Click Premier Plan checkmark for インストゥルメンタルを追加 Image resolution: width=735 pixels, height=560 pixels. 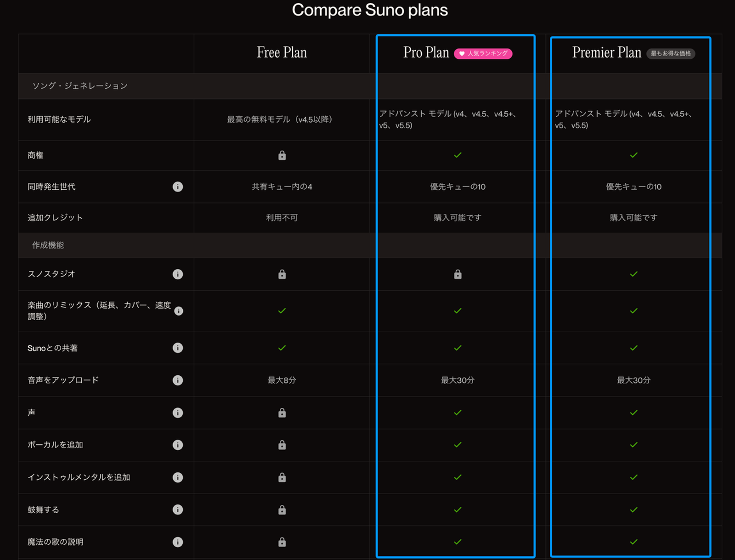634,477
